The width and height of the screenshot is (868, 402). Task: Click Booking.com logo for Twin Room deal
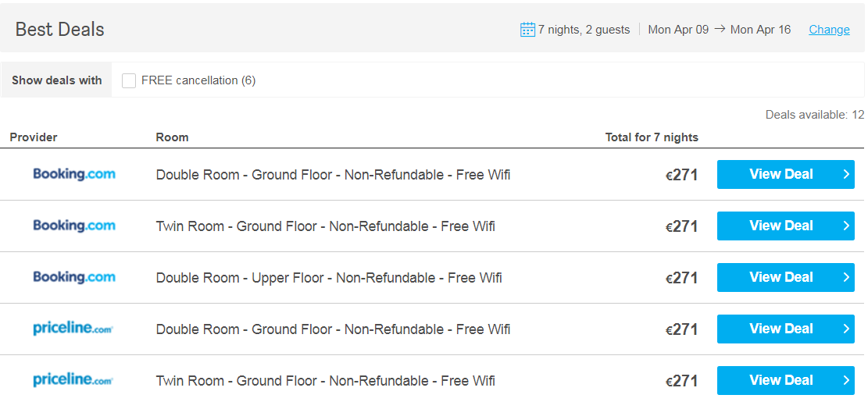74,226
